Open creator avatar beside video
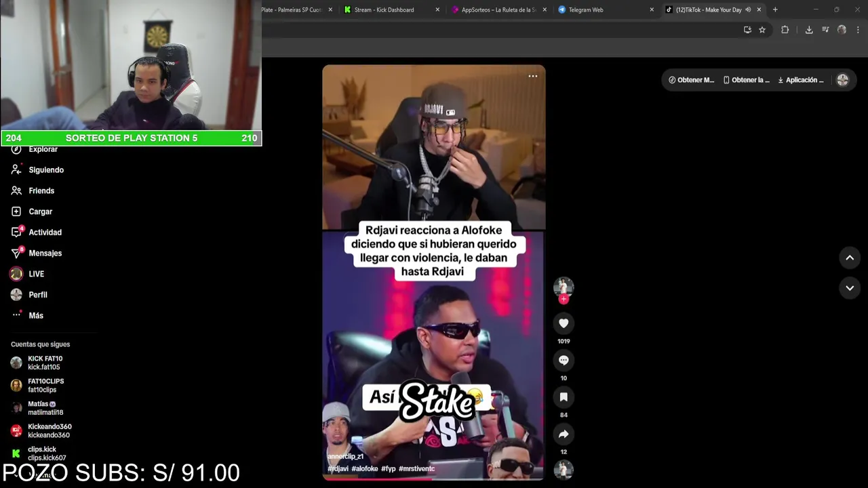868x488 pixels. tap(564, 287)
